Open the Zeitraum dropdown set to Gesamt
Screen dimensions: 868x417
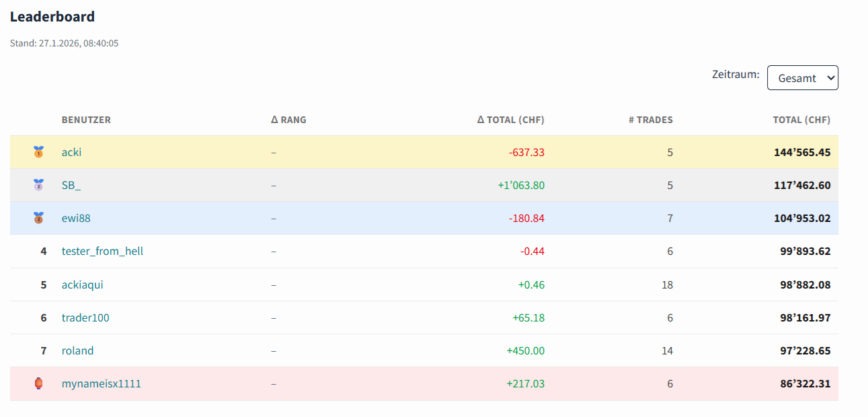(802, 77)
